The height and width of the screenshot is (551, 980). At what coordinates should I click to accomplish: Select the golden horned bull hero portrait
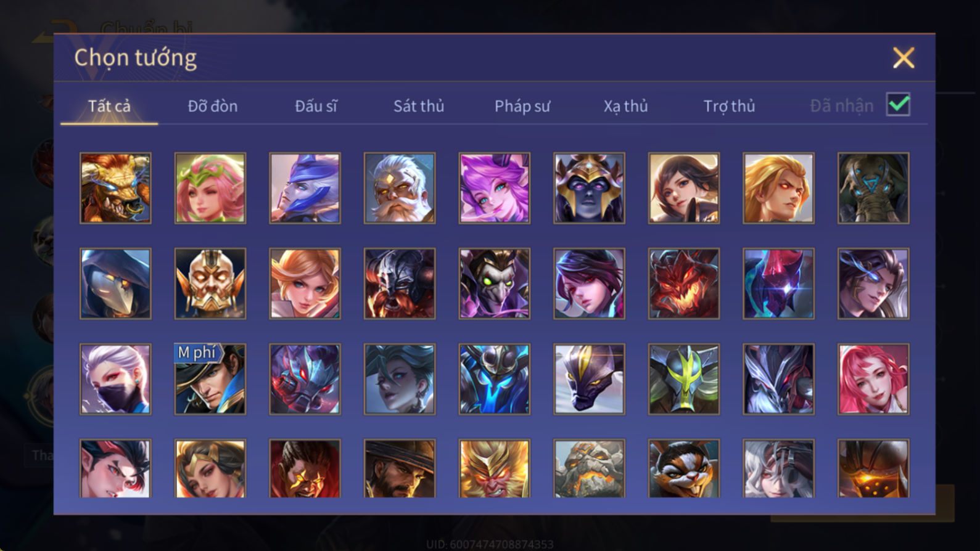[x=115, y=188]
